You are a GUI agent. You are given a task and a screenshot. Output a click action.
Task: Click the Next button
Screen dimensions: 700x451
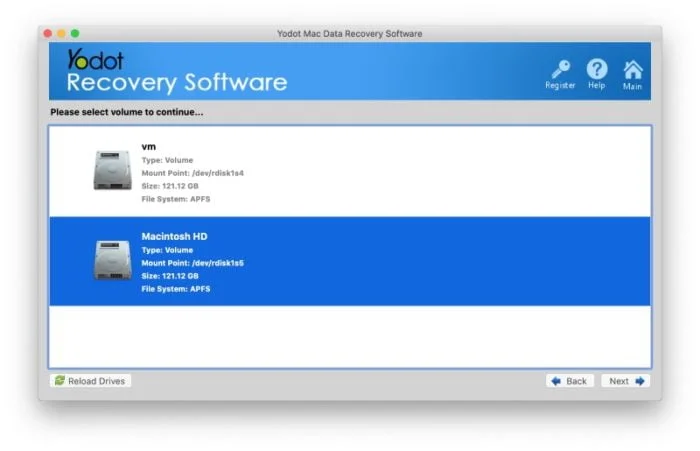pyautogui.click(x=625, y=381)
